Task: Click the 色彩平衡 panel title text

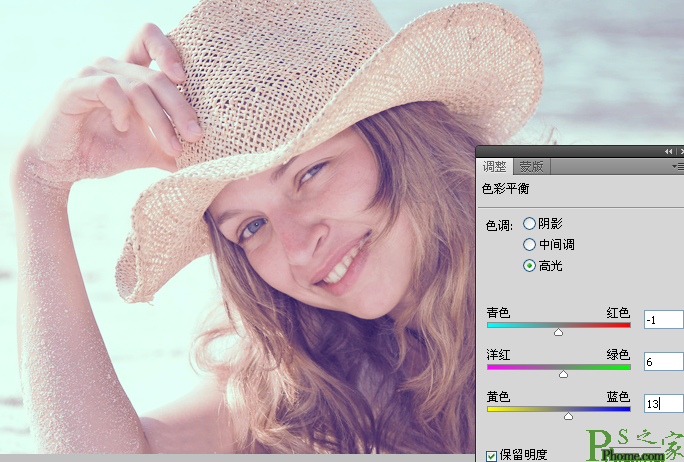Action: pos(505,188)
